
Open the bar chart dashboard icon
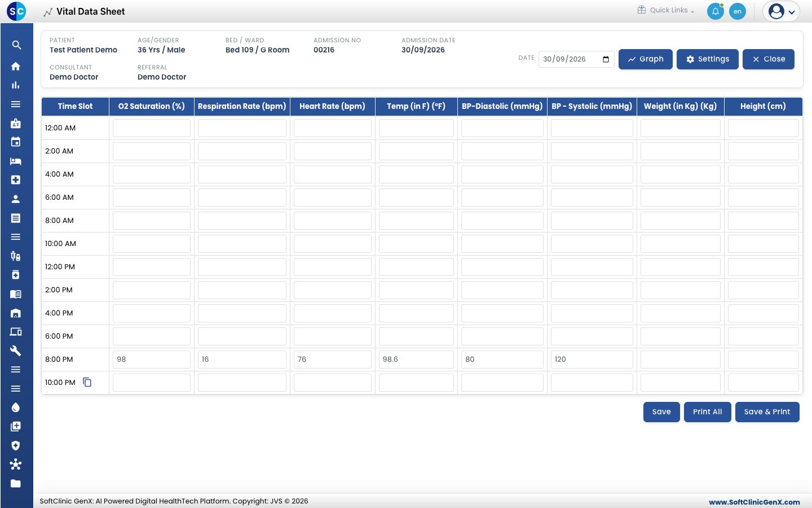16,85
